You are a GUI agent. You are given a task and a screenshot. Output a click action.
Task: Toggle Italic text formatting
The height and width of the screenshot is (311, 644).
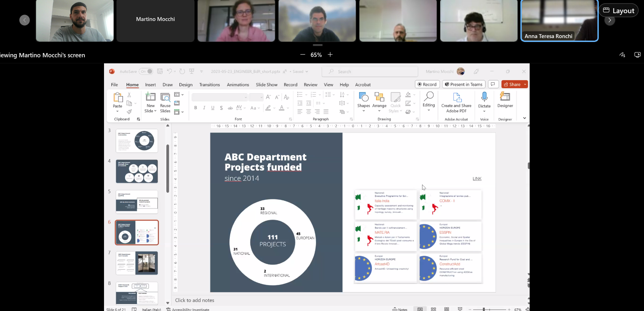point(204,108)
